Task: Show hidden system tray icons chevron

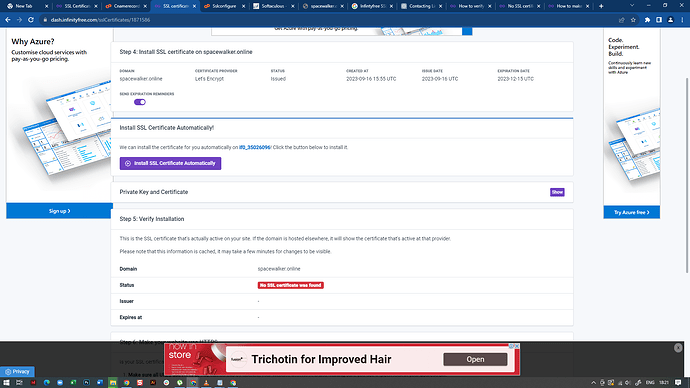Action: coord(593,383)
